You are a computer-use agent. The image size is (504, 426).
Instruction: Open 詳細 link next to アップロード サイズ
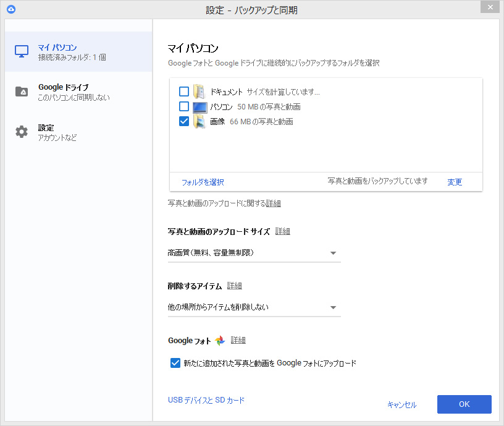tap(283, 231)
